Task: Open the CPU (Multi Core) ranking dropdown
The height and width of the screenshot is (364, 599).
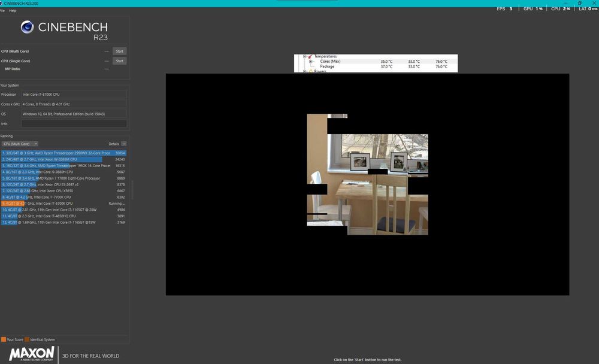Action: [20, 144]
